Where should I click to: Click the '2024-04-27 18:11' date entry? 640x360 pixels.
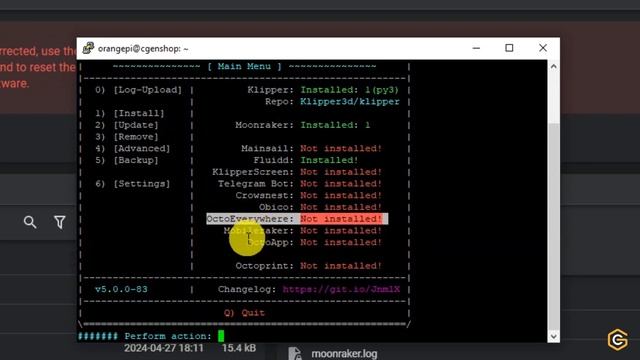point(164,348)
